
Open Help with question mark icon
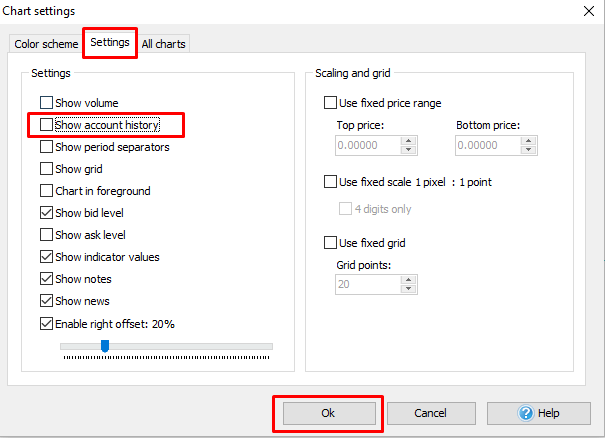539,413
